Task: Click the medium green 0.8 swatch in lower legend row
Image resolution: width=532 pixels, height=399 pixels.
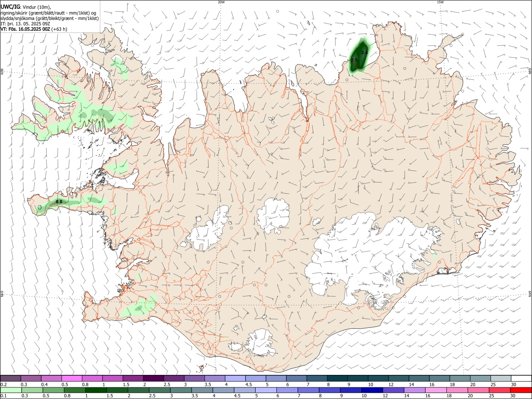Action: point(74,390)
